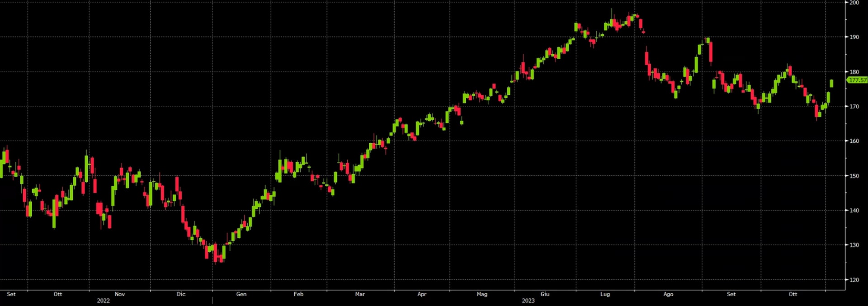Click the Apr month label

coord(422,294)
